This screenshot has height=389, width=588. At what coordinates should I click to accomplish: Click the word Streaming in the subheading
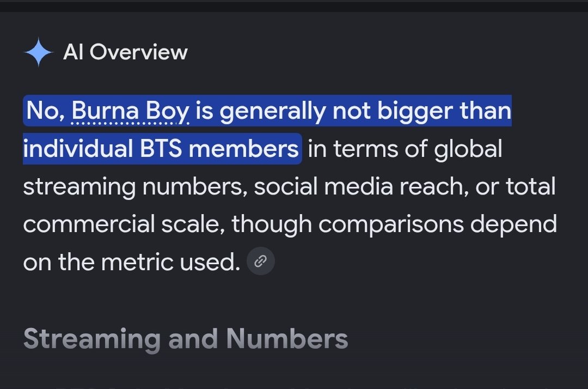point(92,340)
